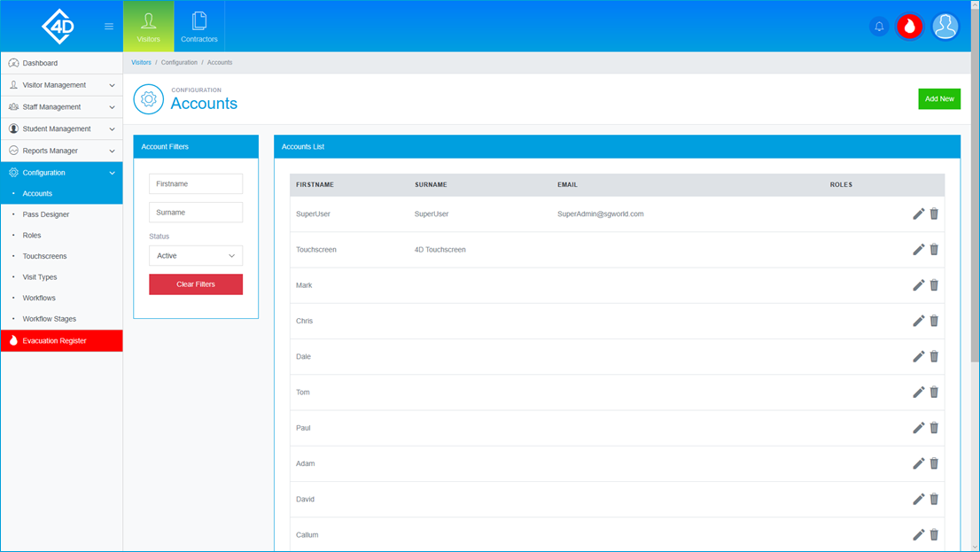This screenshot has height=552, width=980.
Task: Click the Add New button
Action: pos(938,98)
